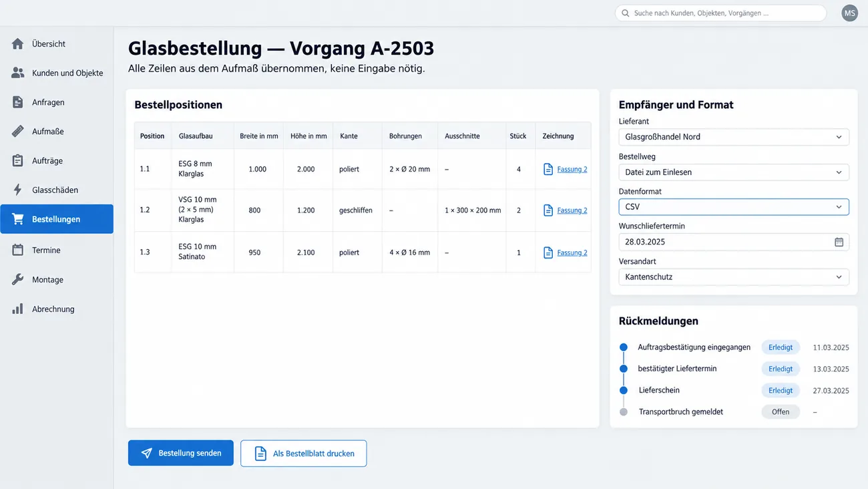Click the Breite in mm column header
868x489 pixels.
click(x=259, y=136)
